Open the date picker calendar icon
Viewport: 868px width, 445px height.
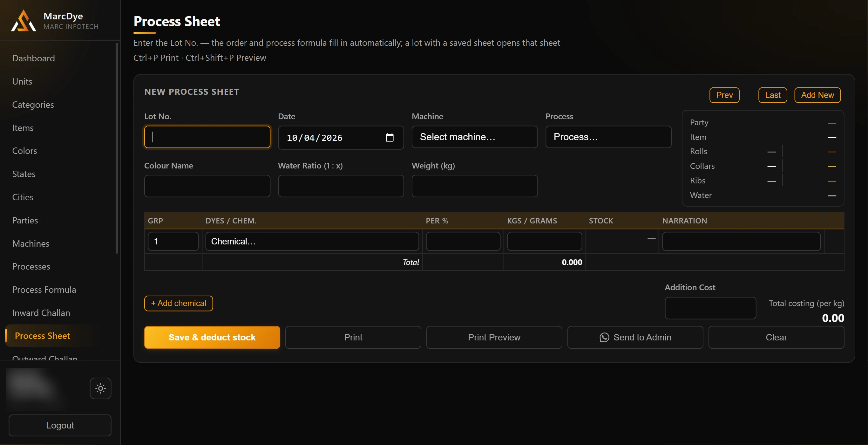tap(390, 138)
